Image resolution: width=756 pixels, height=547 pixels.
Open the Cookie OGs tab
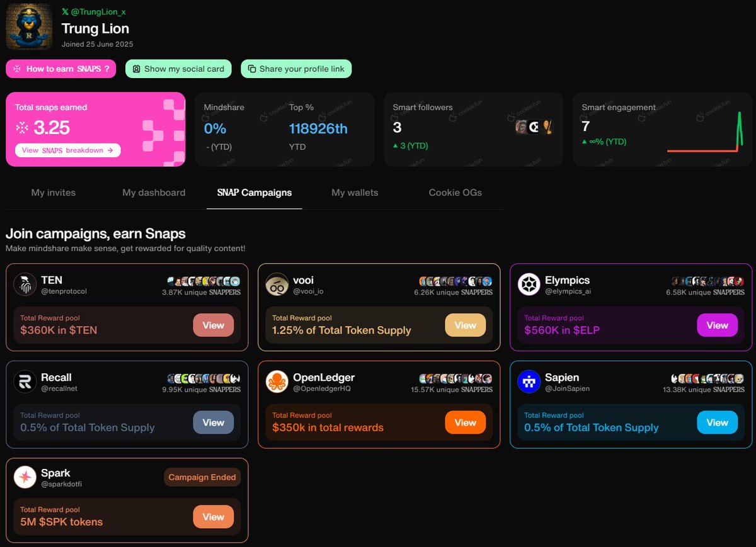click(x=455, y=193)
